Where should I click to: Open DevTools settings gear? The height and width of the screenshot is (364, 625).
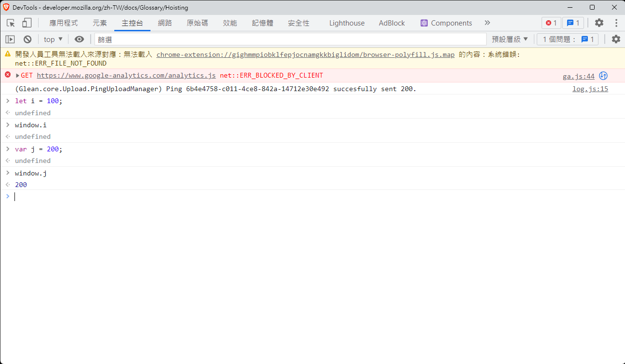[x=598, y=23]
